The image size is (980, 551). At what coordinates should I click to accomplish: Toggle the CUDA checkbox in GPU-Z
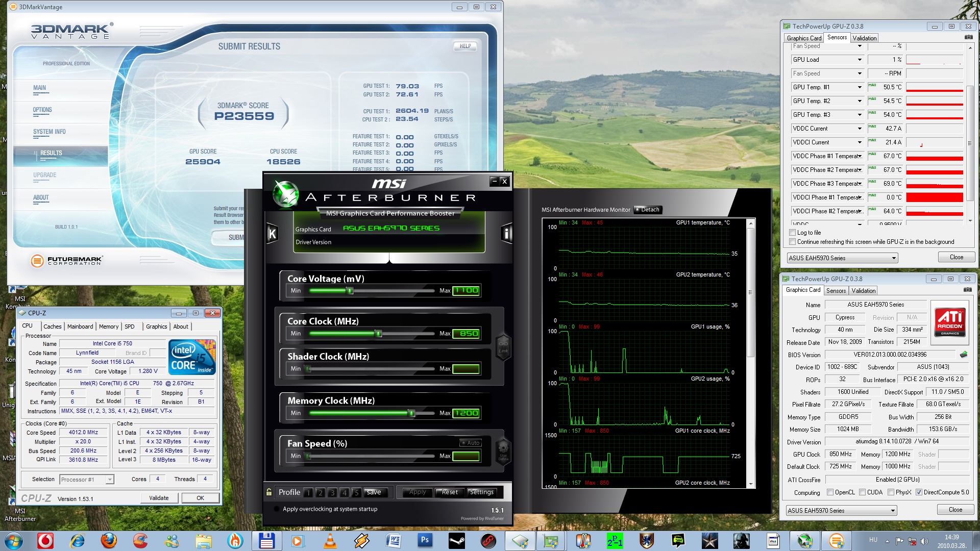(x=862, y=492)
